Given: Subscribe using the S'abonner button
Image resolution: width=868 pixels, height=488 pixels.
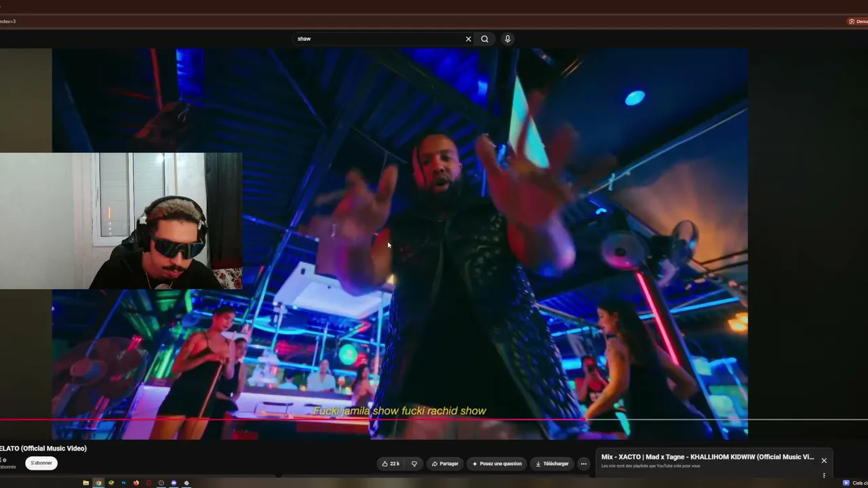Looking at the screenshot, I should tap(41, 463).
